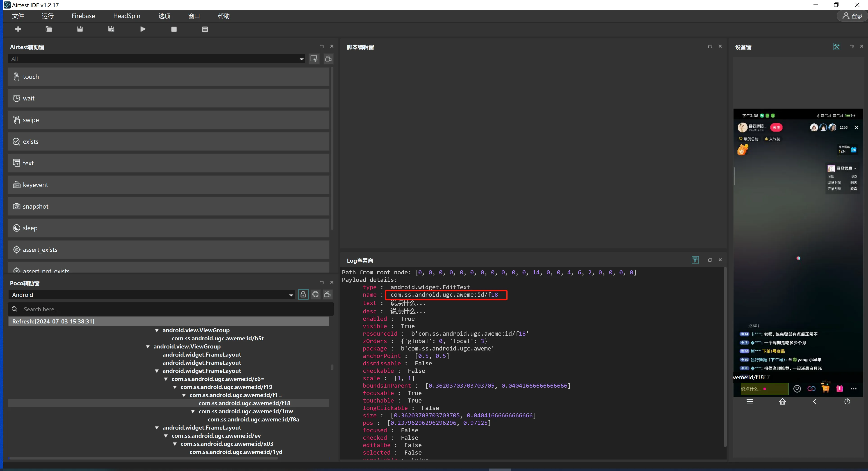
Task: Select the aweme:id/f18 tree item
Action: pos(244,403)
